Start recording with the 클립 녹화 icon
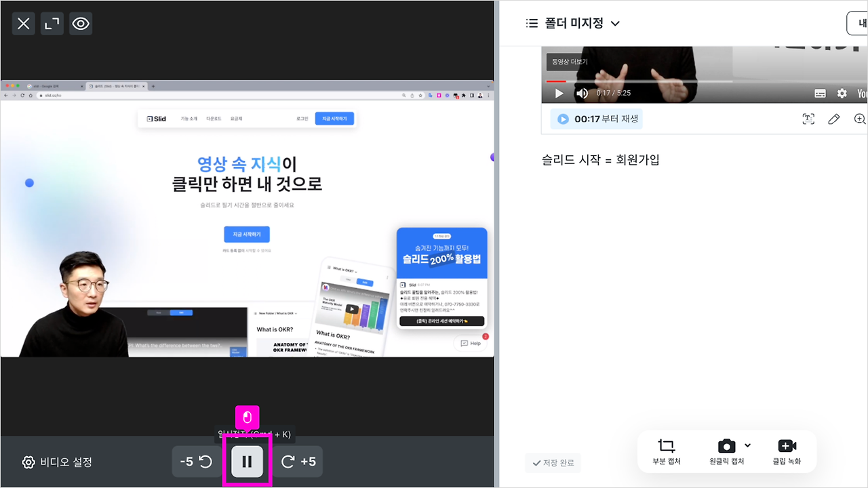 (787, 451)
